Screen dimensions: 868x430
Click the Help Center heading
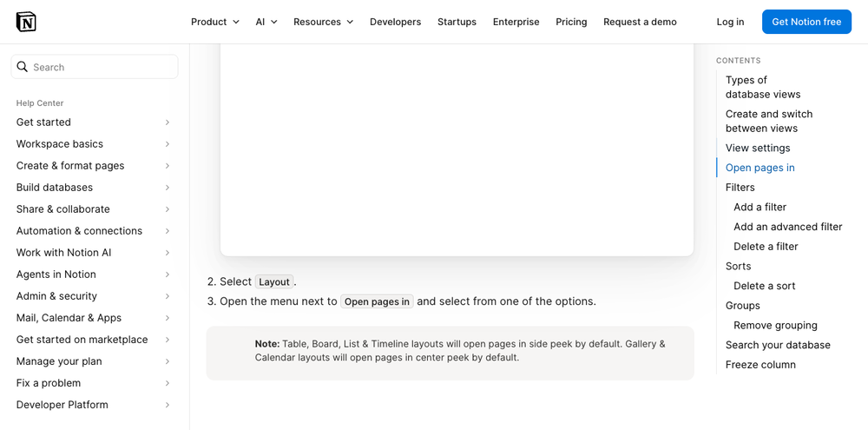pos(40,103)
